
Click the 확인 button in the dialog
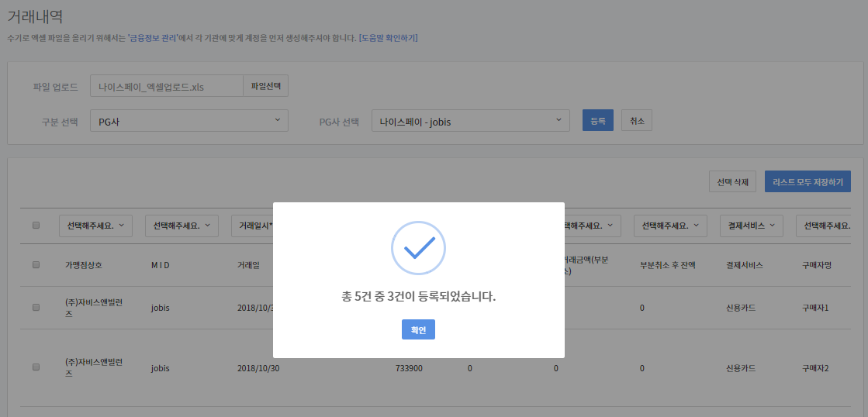(x=418, y=329)
